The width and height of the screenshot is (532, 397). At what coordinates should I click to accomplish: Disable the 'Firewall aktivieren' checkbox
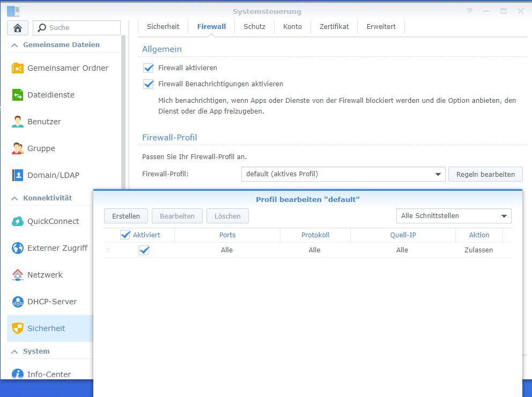pyautogui.click(x=149, y=68)
